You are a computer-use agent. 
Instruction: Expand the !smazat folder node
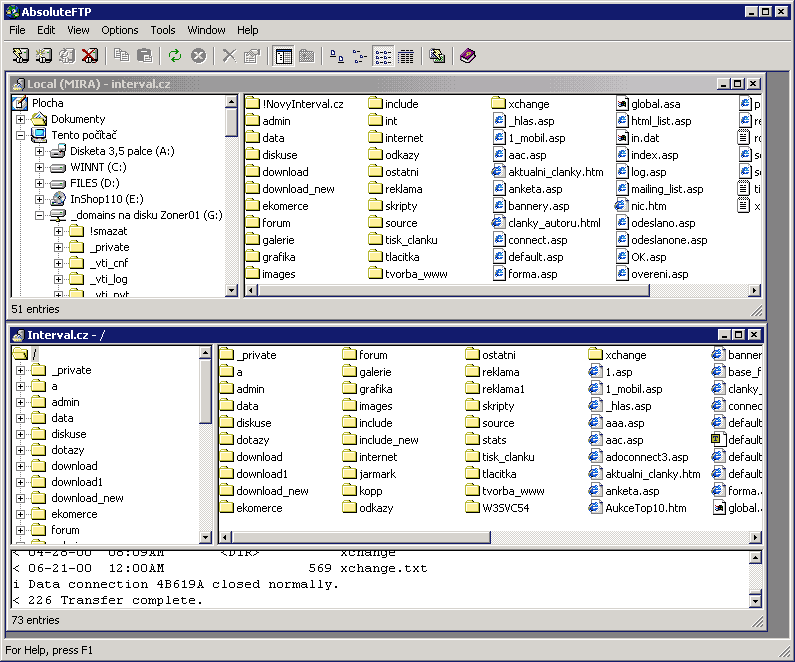tap(58, 231)
